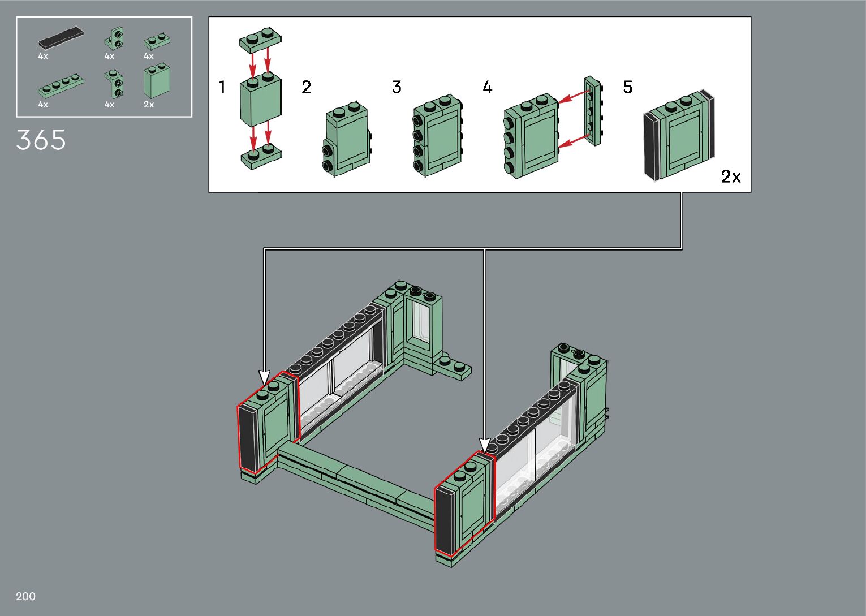866x616 pixels.
Task: Select the top-row bracket piece in parts list
Action: pyautogui.click(x=115, y=38)
